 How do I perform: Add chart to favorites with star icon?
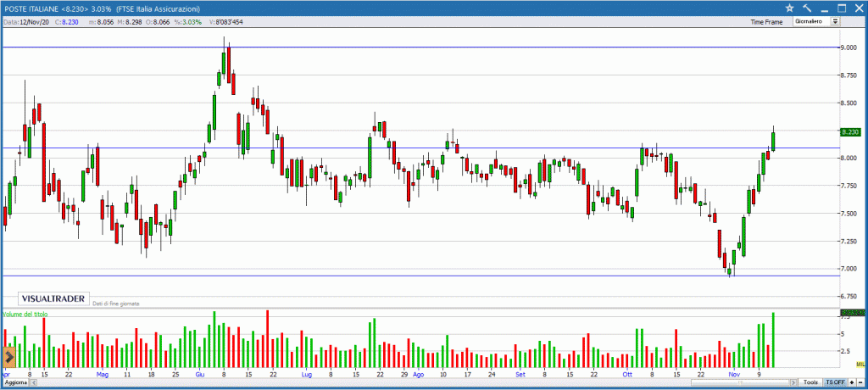coord(789,8)
